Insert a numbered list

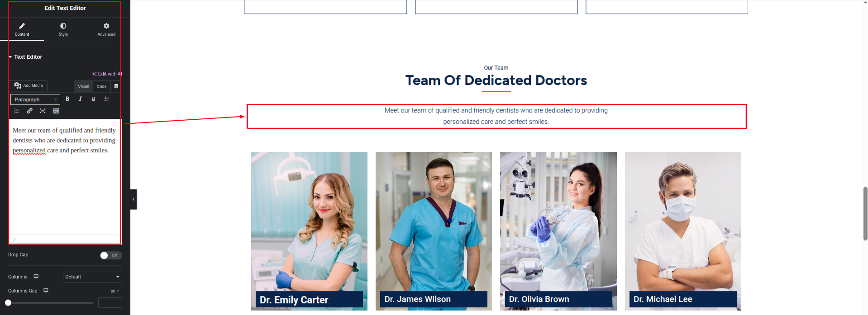[17, 111]
